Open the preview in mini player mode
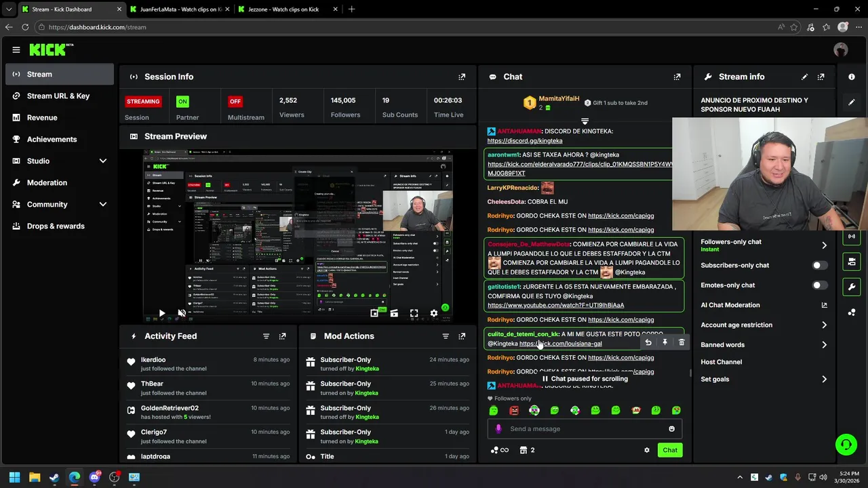Image resolution: width=868 pixels, height=488 pixels. coord(374,313)
